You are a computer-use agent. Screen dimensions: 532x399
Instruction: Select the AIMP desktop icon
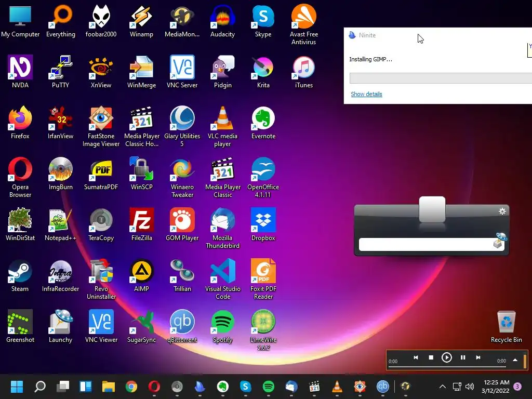point(141,275)
